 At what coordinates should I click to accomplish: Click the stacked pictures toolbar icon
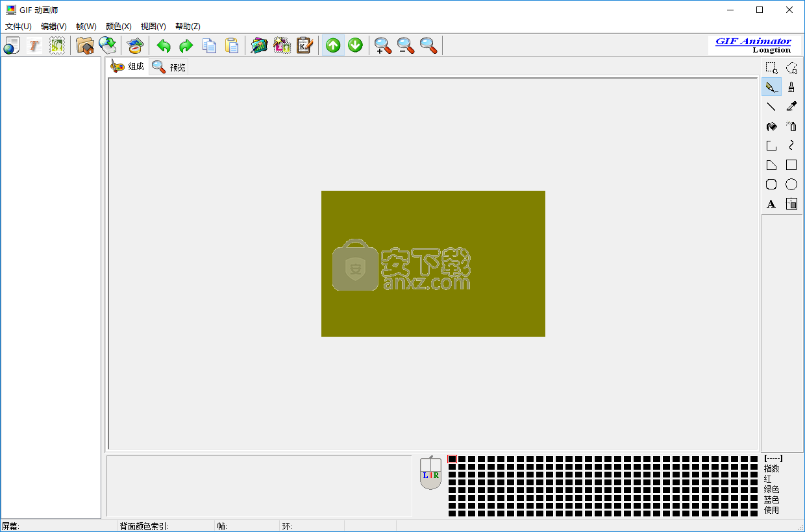pos(260,45)
